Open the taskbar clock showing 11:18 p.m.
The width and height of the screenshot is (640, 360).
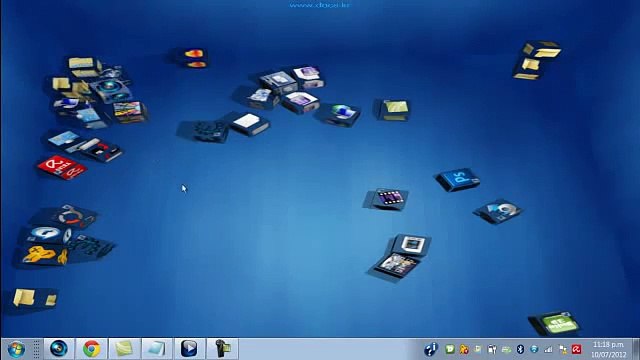pos(608,349)
